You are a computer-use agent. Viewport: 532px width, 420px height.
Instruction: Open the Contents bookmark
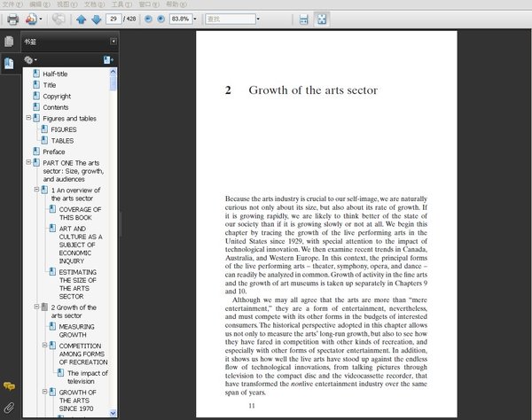55,107
